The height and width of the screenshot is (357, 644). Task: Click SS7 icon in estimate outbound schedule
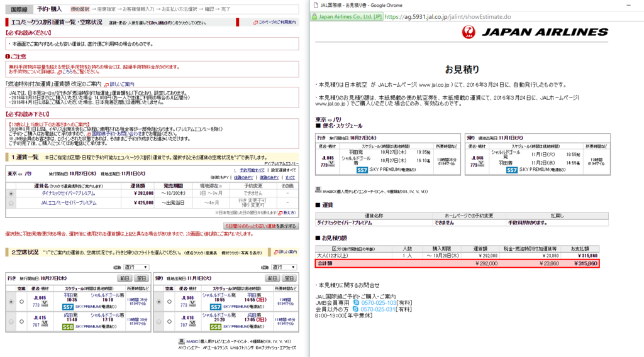point(362,170)
